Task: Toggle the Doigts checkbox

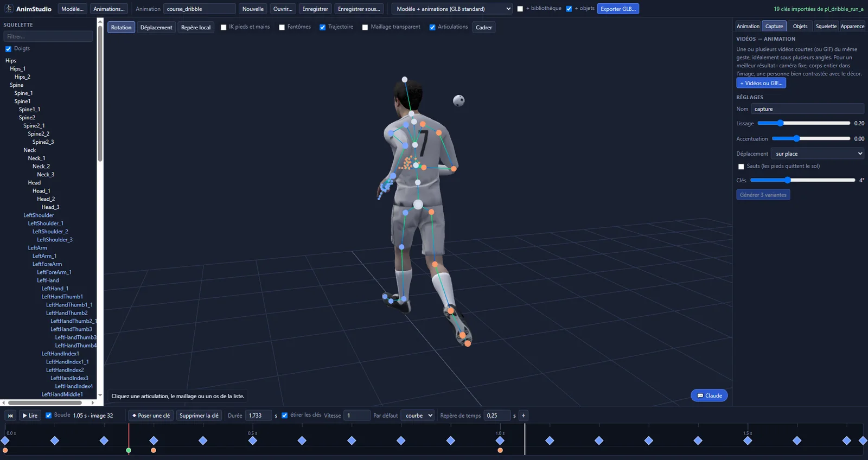Action: (9, 49)
